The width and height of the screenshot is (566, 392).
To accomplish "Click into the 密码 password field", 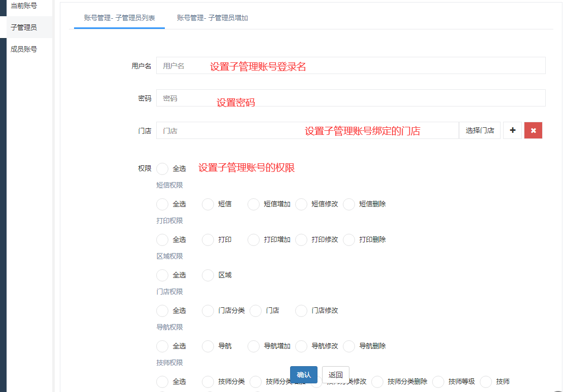I will click(350, 98).
